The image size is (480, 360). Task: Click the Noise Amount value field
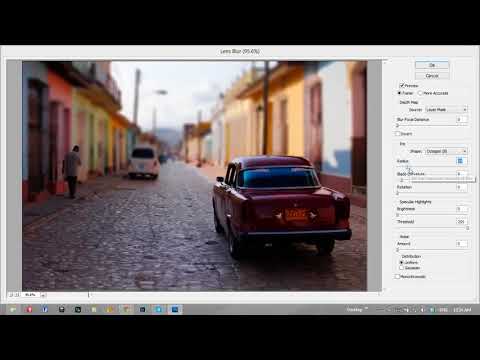click(x=462, y=244)
